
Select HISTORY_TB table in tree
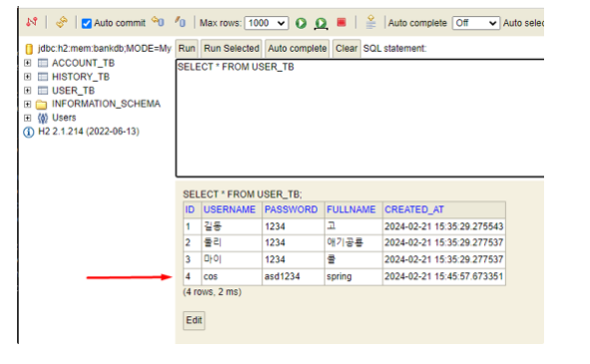coord(81,77)
